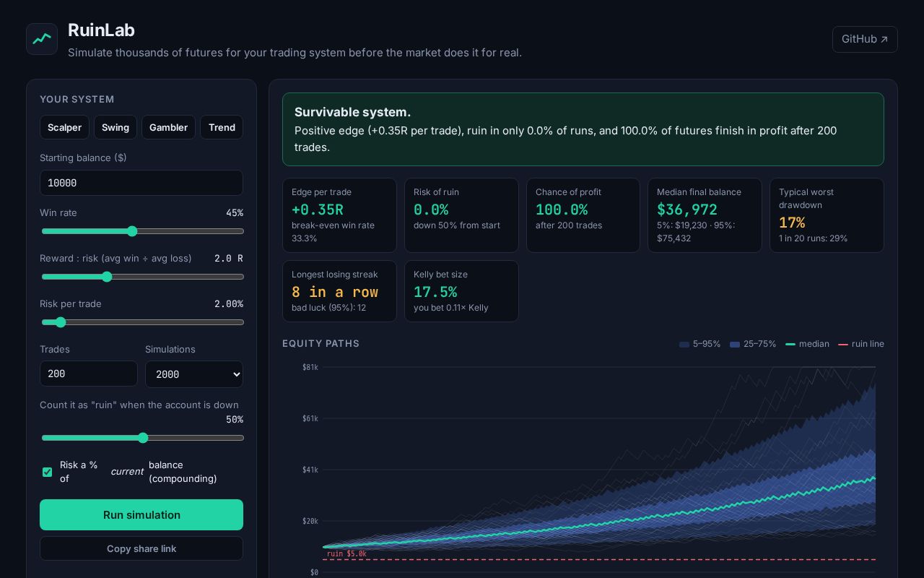Click the Median final balance $36,972

click(687, 210)
